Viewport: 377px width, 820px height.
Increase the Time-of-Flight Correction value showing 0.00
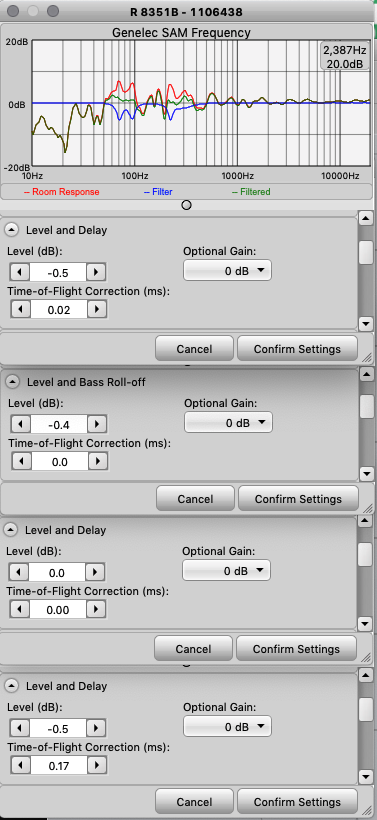[x=96, y=609]
